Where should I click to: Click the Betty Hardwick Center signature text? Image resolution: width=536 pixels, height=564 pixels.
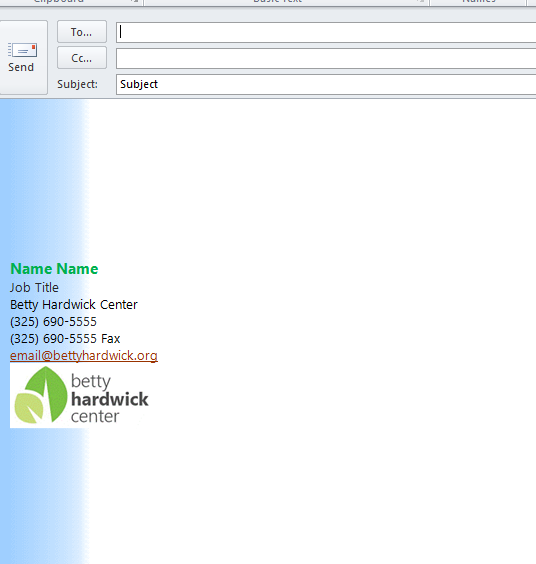74,305
